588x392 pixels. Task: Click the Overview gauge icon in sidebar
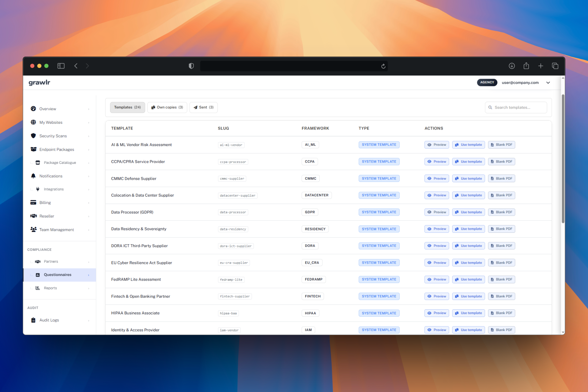tap(33, 109)
